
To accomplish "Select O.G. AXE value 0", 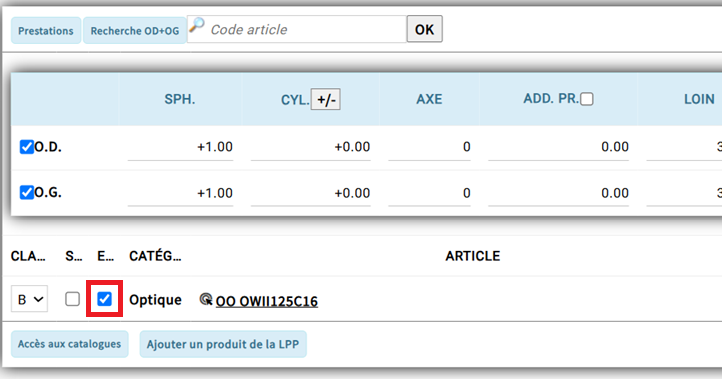I will tap(429, 193).
